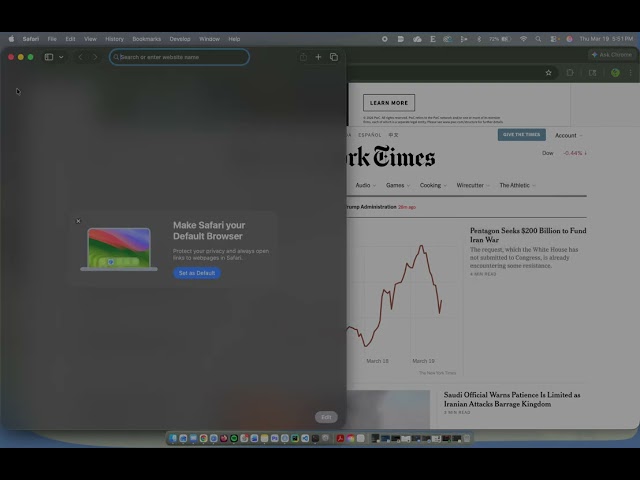This screenshot has width=640, height=480.
Task: Click the Siri icon in menu bar
Action: click(x=569, y=39)
